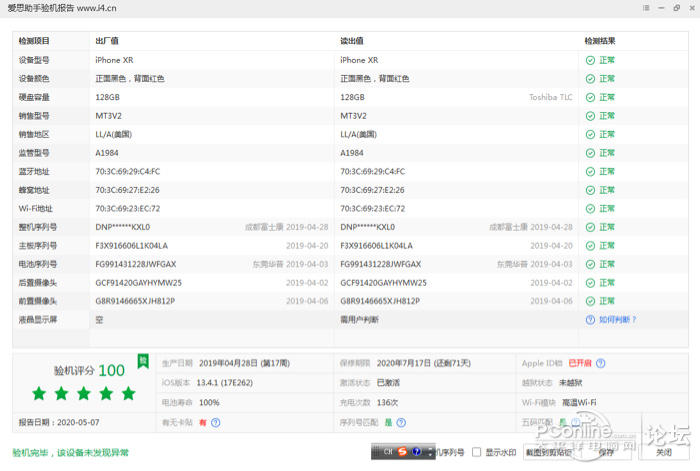Click the 出厂值 column header
This screenshot has width=700, height=471.
[107, 41]
